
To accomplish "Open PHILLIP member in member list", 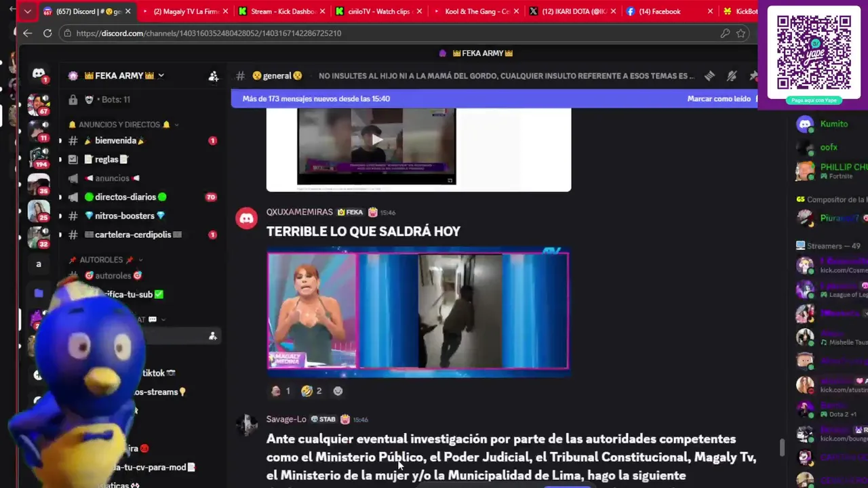I will (x=831, y=171).
